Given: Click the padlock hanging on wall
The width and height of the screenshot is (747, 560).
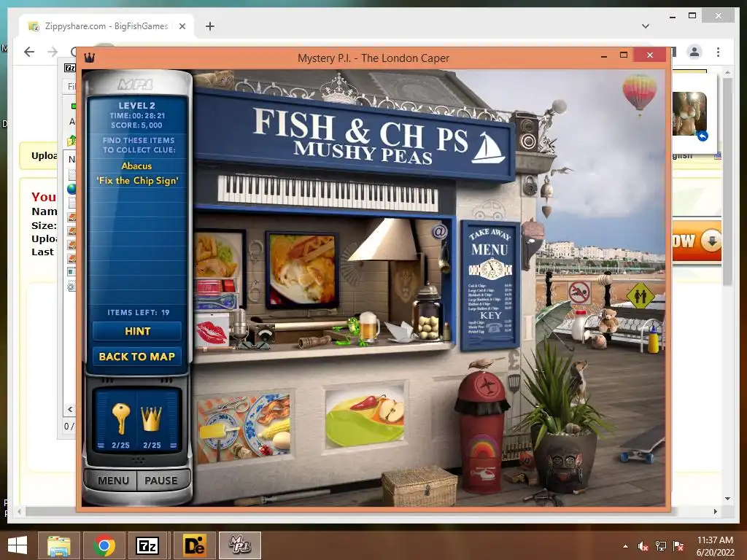Looking at the screenshot, I should (x=530, y=186).
